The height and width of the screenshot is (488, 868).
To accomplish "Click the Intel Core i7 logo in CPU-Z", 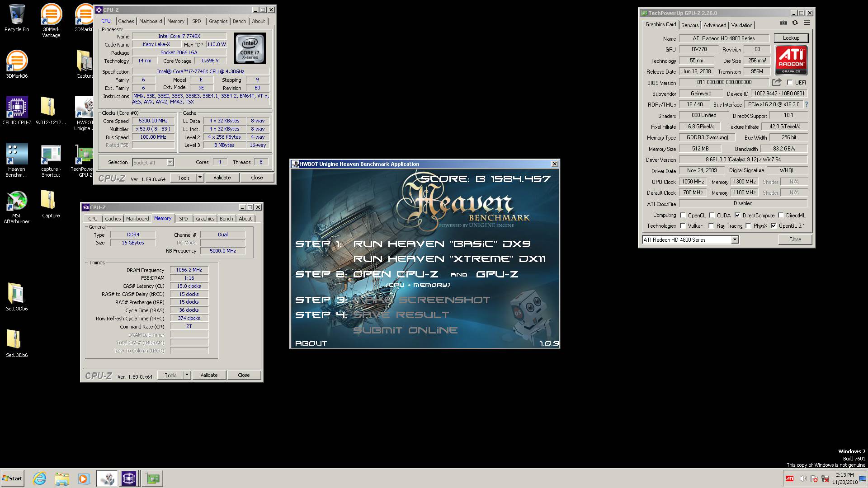I will pyautogui.click(x=250, y=48).
